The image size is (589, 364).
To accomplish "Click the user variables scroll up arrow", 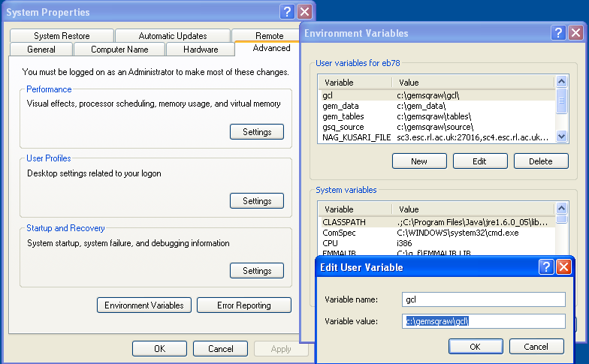I will pyautogui.click(x=562, y=81).
